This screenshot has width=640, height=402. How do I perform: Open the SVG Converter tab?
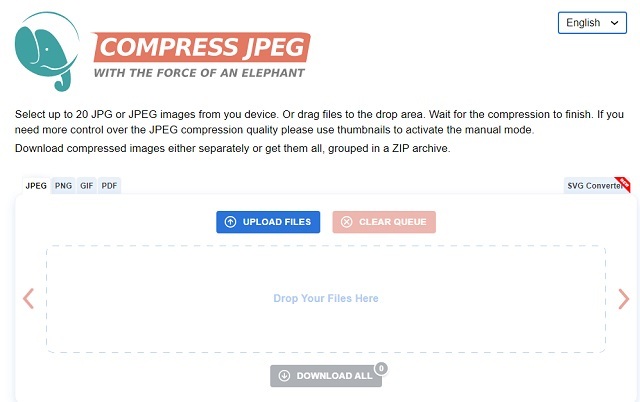click(593, 185)
